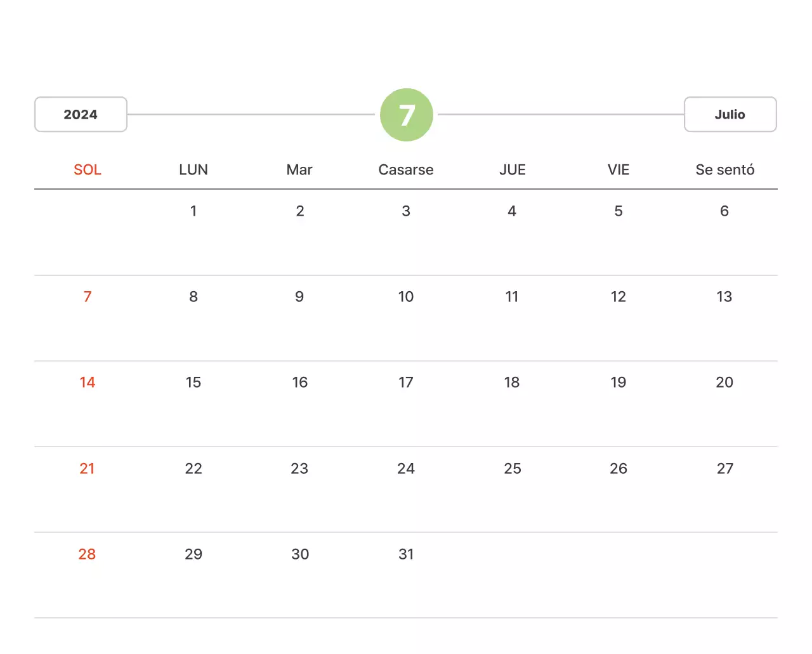The width and height of the screenshot is (812, 654).
Task: Open the Julio month selector
Action: 730,114
